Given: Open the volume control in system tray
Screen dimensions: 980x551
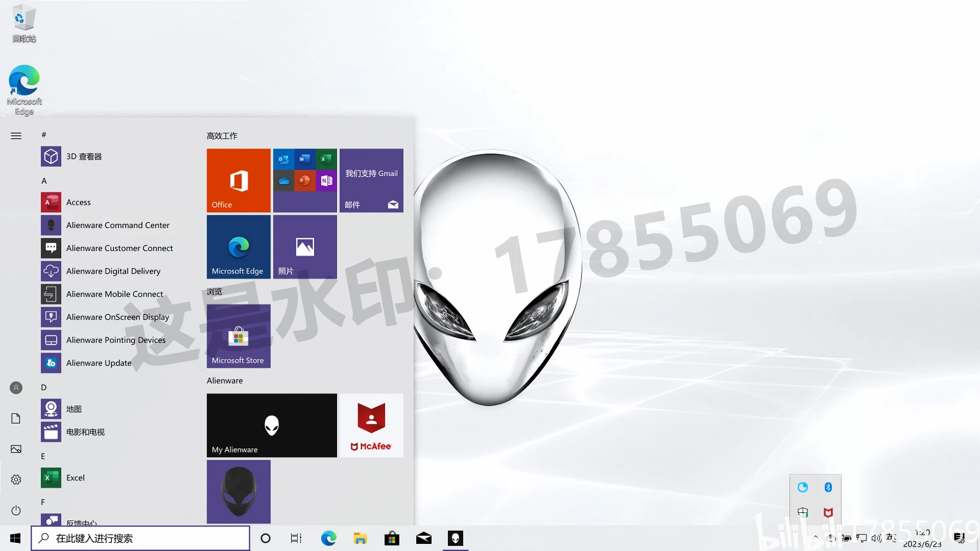Looking at the screenshot, I should pos(876,538).
